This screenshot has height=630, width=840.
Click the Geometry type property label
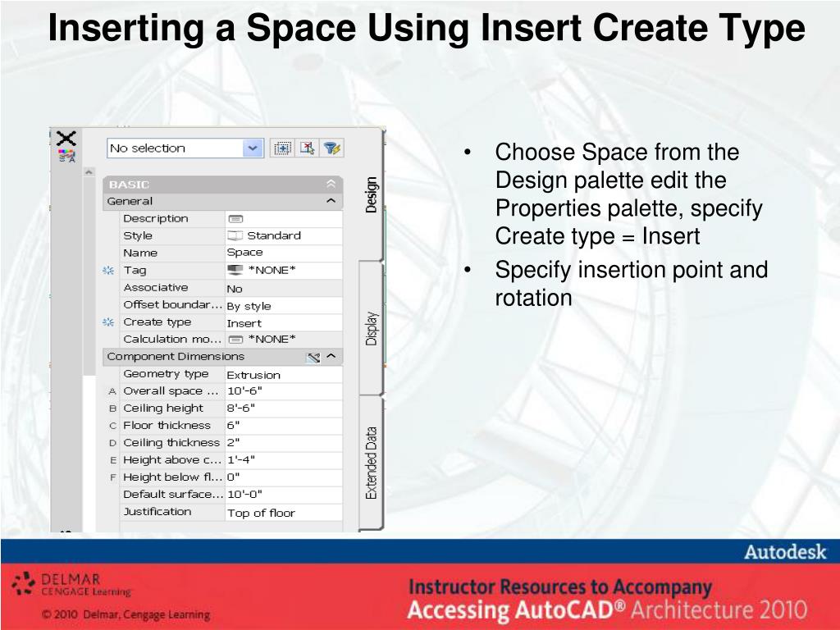[x=166, y=374]
